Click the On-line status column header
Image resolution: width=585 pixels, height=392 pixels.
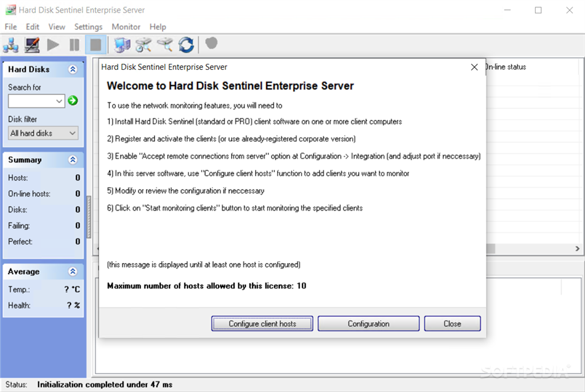coord(506,66)
